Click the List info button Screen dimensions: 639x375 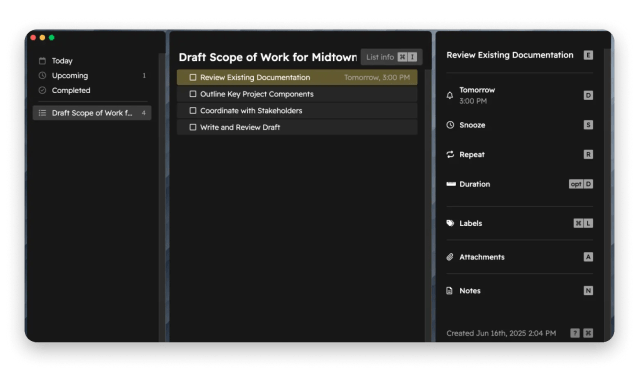(391, 57)
